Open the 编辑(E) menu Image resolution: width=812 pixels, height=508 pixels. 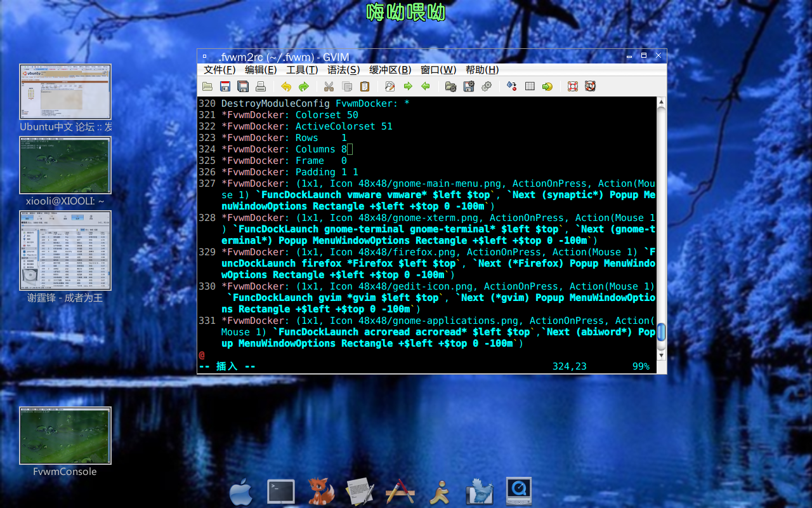click(x=261, y=70)
